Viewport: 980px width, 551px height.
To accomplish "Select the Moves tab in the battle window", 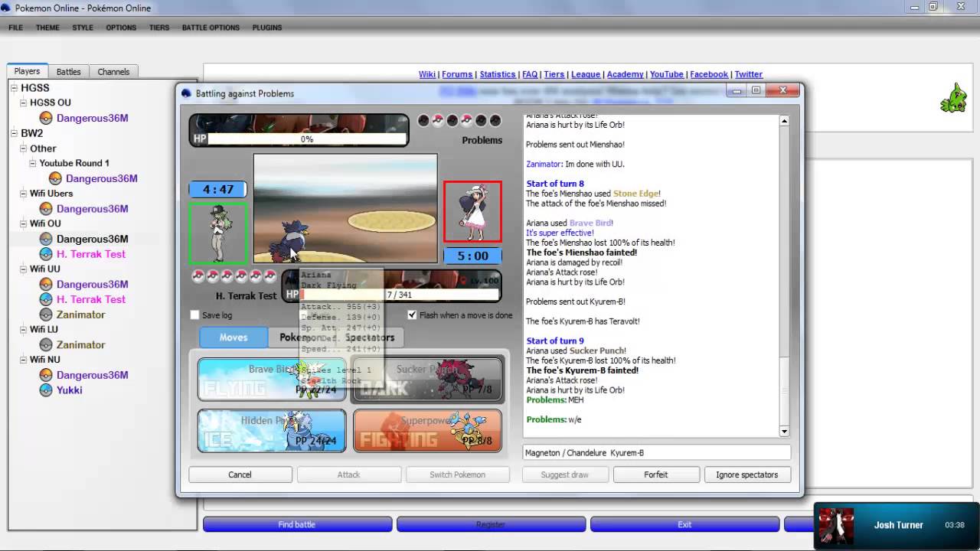I will coord(234,337).
